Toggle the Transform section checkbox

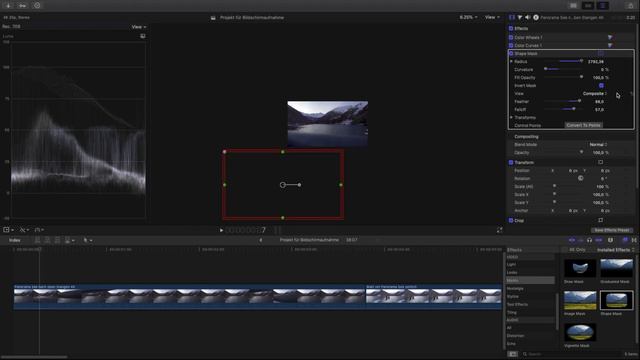click(x=511, y=162)
